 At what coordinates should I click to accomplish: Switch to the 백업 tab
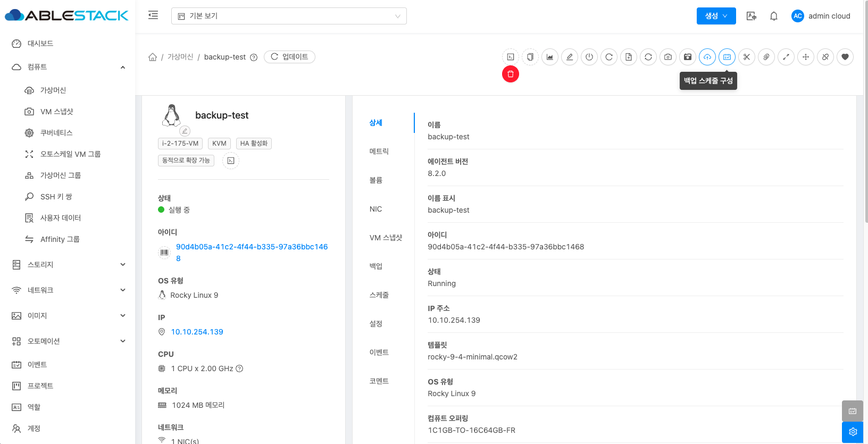(x=376, y=266)
